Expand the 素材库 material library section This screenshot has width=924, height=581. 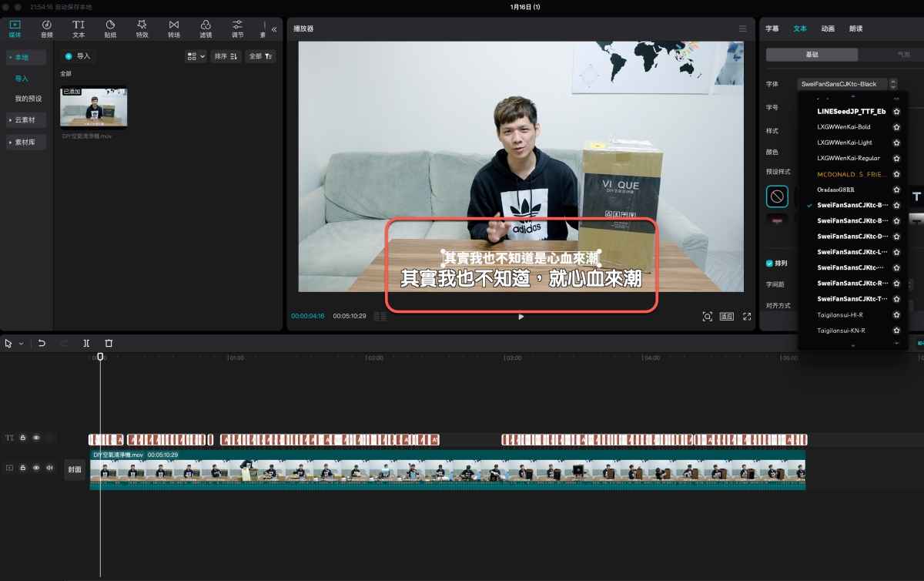(x=27, y=143)
